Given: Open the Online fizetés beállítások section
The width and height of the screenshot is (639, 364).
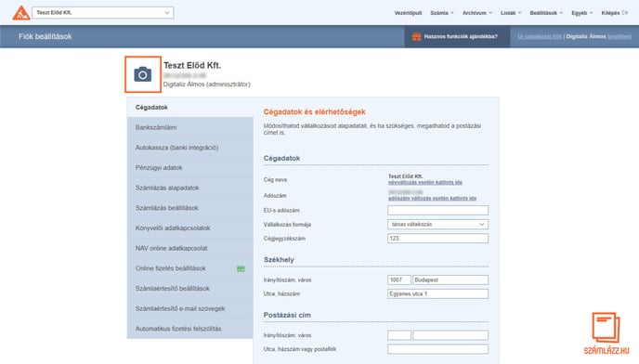Looking at the screenshot, I should [x=189, y=268].
